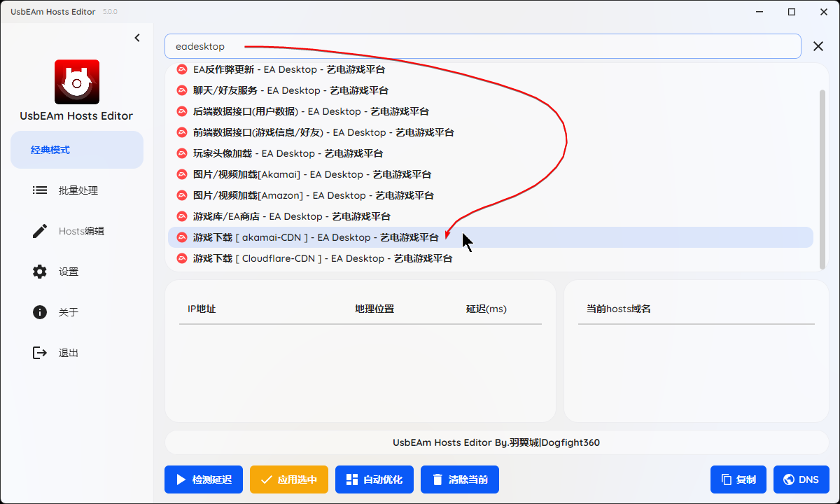Open 设置 gear icon

tap(40, 272)
